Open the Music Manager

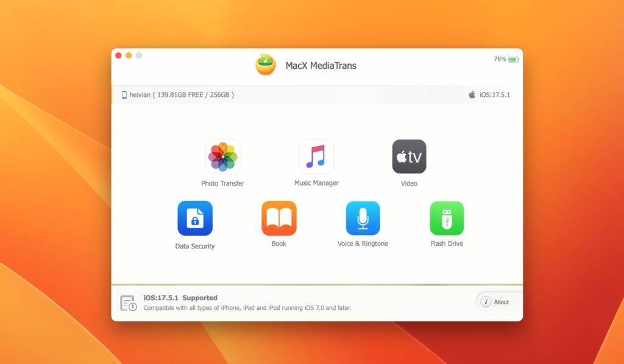pyautogui.click(x=316, y=156)
